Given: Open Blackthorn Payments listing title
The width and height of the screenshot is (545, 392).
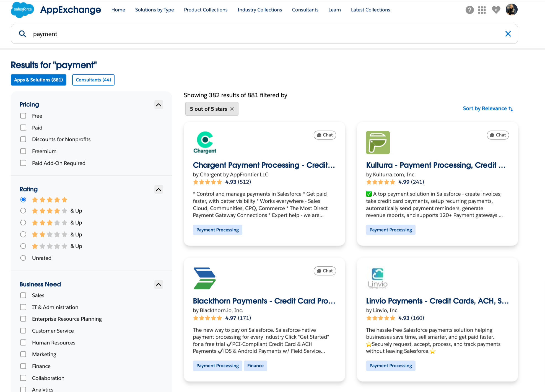Looking at the screenshot, I should [264, 301].
